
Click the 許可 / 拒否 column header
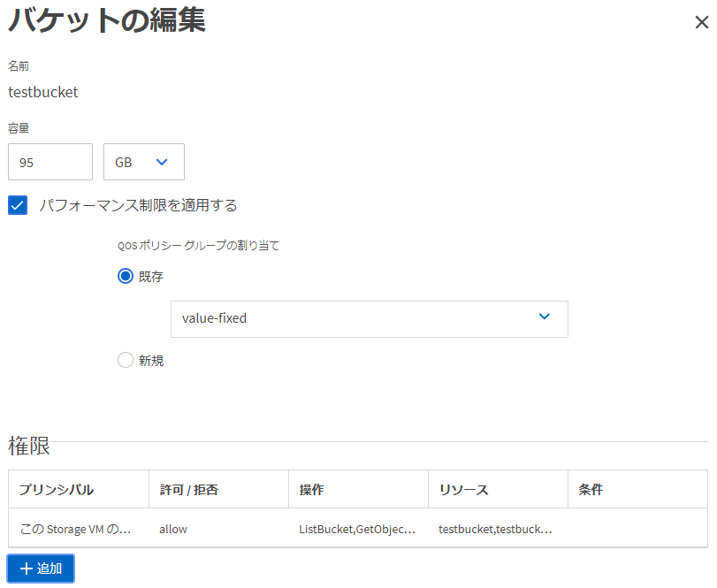pyautogui.click(x=218, y=489)
